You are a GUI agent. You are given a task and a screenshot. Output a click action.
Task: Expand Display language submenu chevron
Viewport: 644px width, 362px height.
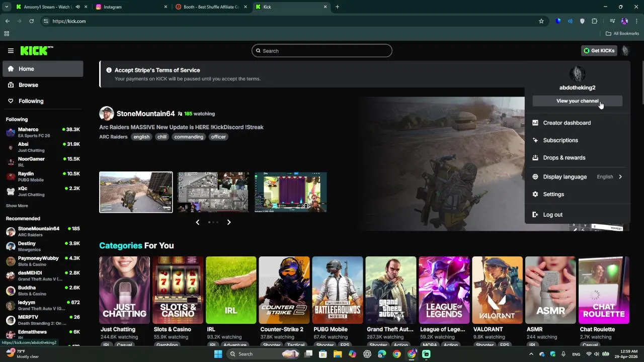click(620, 177)
